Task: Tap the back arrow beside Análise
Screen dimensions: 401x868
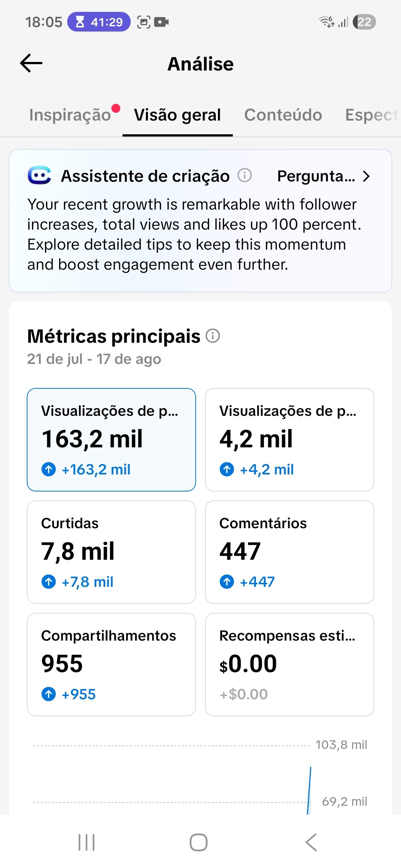Action: [x=31, y=63]
